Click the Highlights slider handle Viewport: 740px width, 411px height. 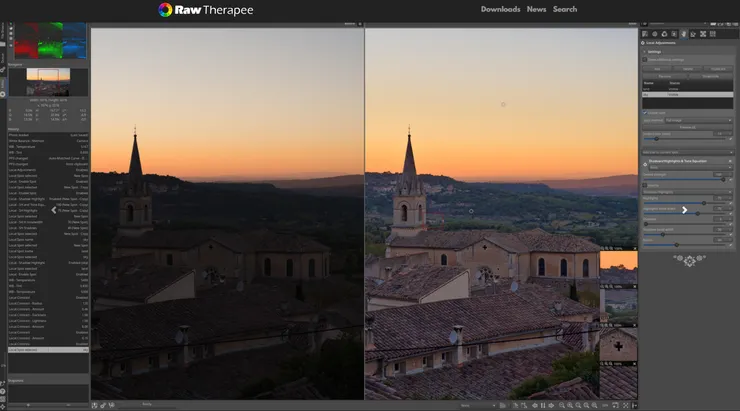click(x=704, y=203)
